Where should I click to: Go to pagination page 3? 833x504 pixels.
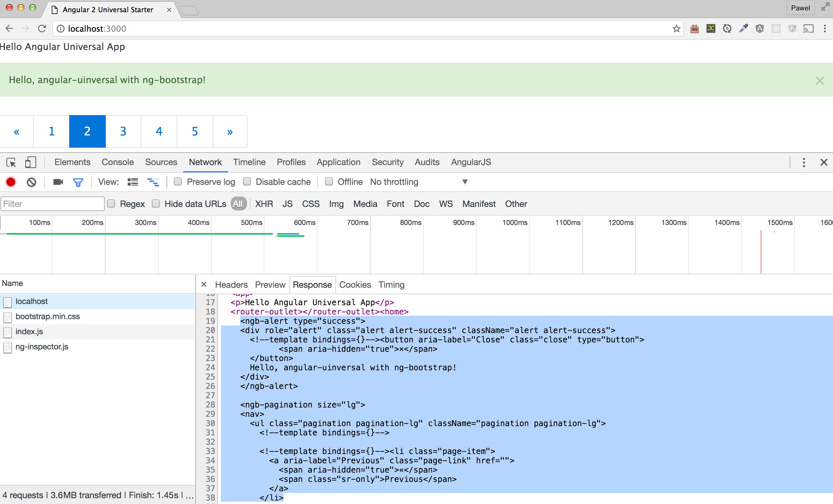[x=123, y=131]
